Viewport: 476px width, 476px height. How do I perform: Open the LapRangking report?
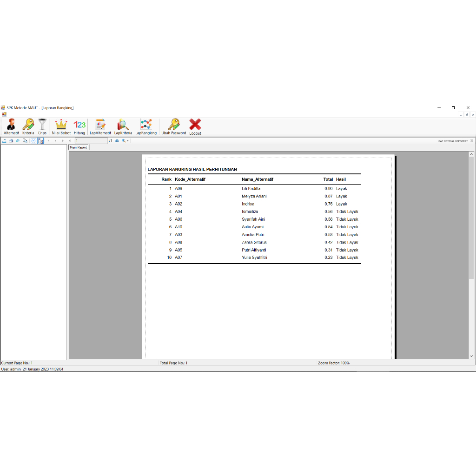(x=146, y=126)
